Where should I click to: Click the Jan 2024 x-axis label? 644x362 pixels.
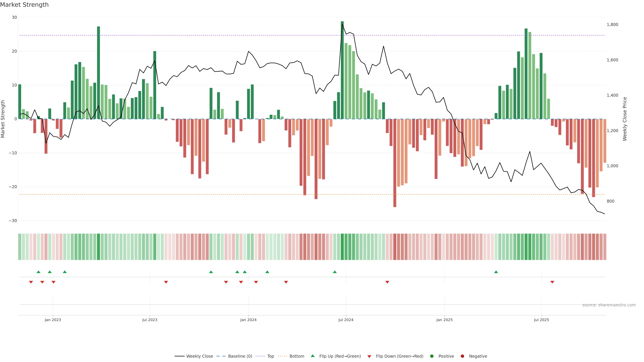(x=248, y=320)
